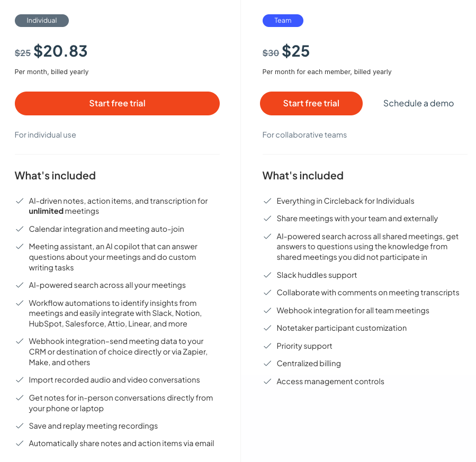Click checkmark next to Access management controls
Viewport: 476px width, 462px height.
pyautogui.click(x=267, y=382)
